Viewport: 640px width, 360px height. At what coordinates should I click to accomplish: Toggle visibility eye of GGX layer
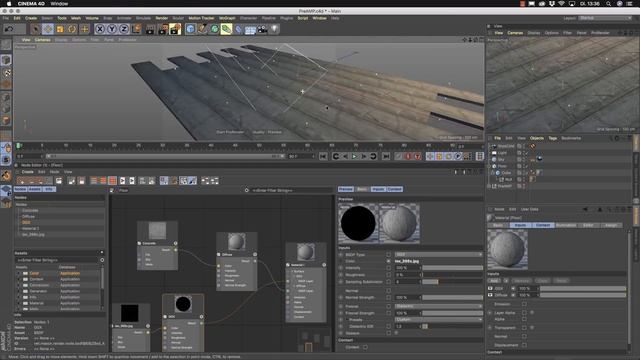click(490, 289)
